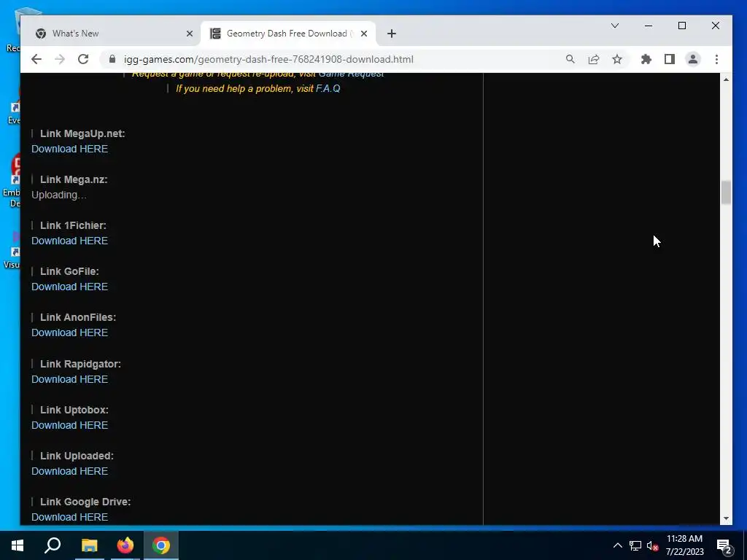Click the muted volume tray icon
Image resolution: width=747 pixels, height=560 pixels.
point(653,545)
